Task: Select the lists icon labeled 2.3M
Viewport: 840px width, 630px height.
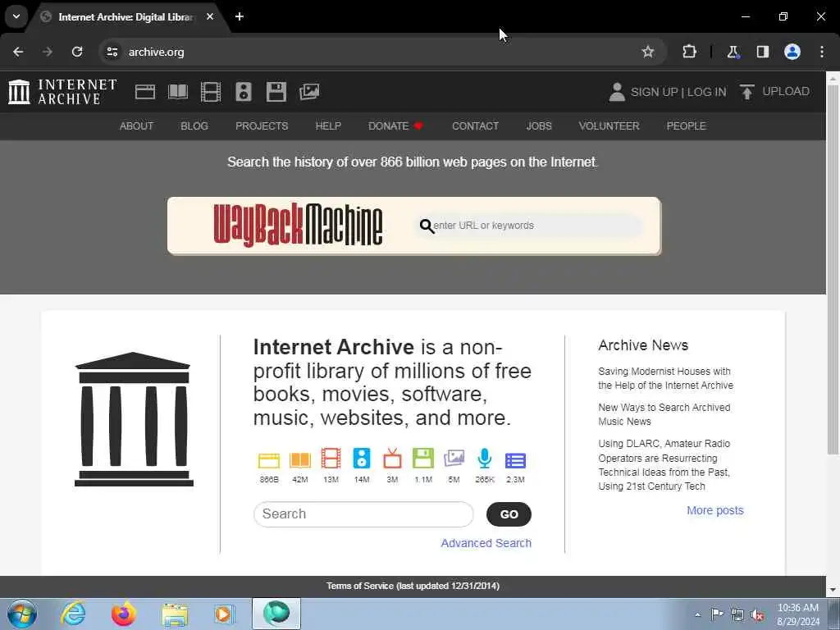Action: 515,461
